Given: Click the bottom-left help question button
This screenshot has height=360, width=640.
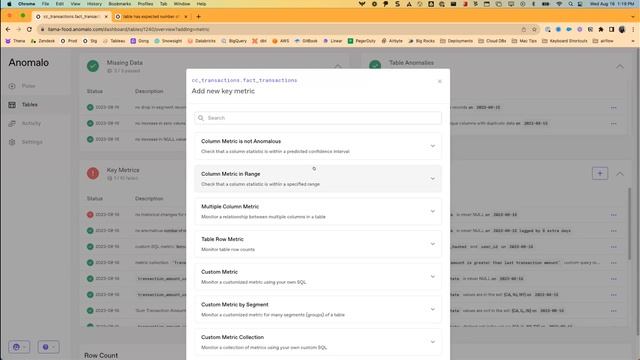Looking at the screenshot, I should 49,347.
